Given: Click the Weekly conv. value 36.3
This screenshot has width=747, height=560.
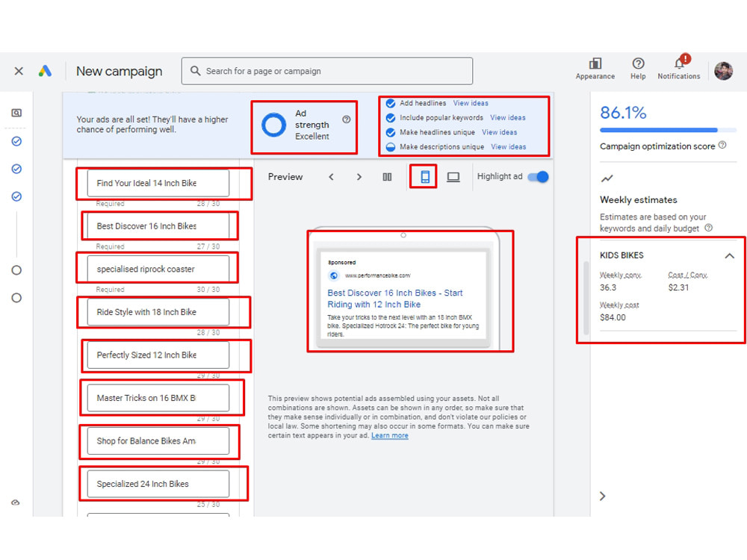Looking at the screenshot, I should tap(608, 287).
